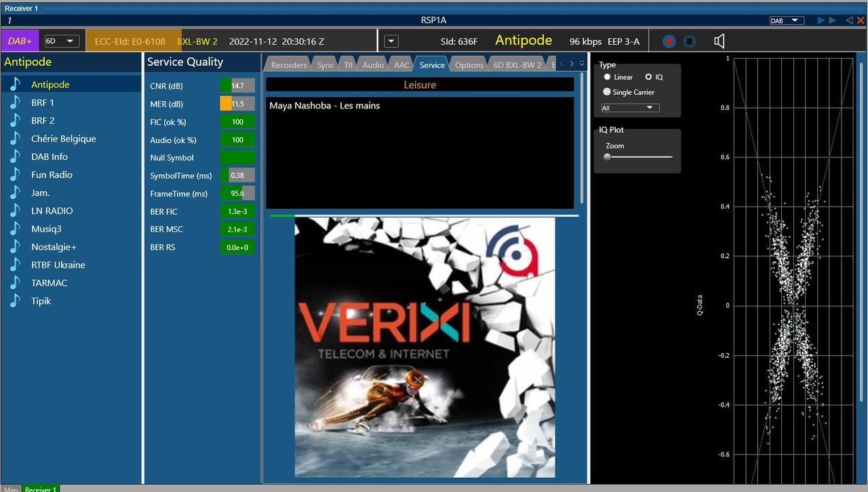Adjust the IQ Plot zoom slider

[x=639, y=157]
